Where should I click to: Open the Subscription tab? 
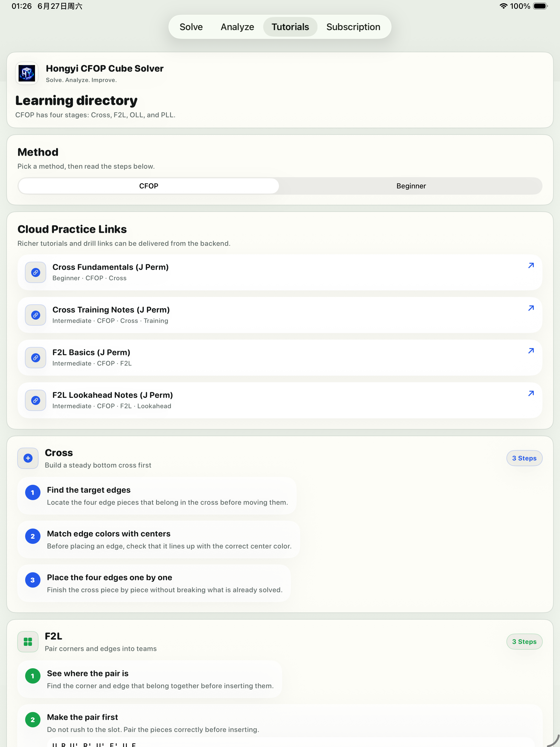click(353, 27)
